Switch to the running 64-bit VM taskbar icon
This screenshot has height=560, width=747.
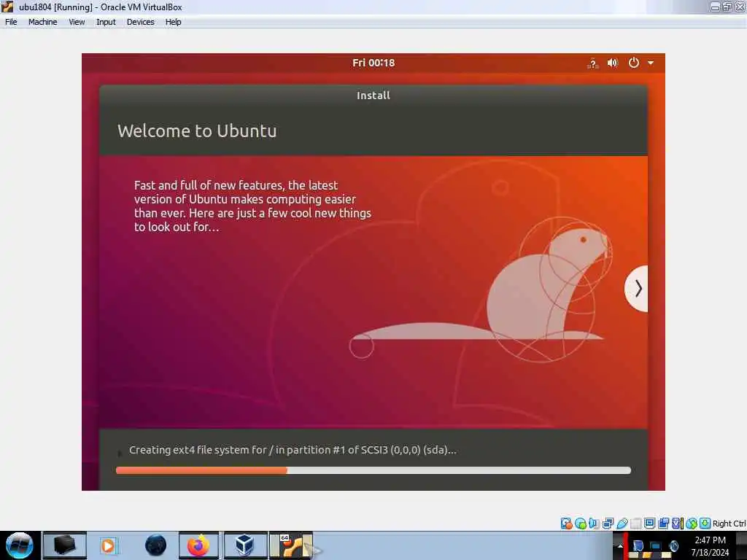291,545
